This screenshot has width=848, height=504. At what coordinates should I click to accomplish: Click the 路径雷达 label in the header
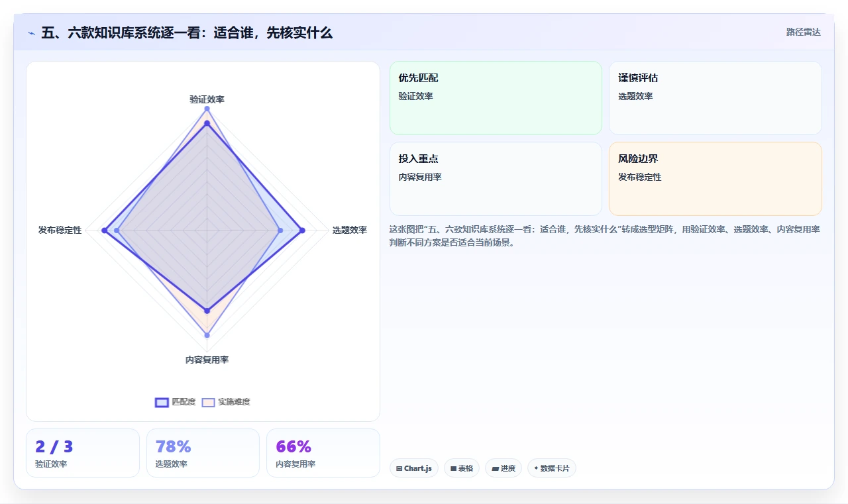[x=803, y=32]
